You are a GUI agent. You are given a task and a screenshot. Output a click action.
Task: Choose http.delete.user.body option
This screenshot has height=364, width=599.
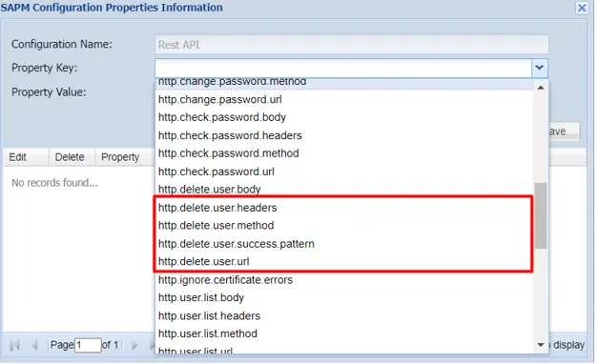tap(343, 190)
